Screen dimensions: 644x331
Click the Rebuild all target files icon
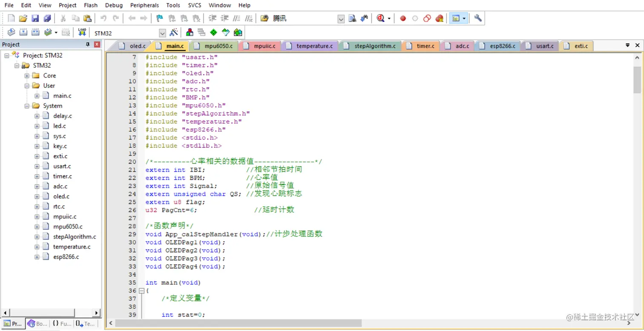click(35, 32)
